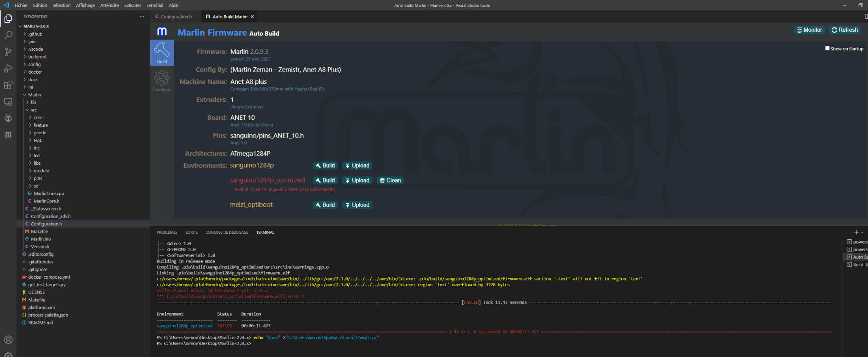The width and height of the screenshot is (868, 357).
Task: Click sanguino1284p_optimized in terminal results table
Action: tap(184, 326)
